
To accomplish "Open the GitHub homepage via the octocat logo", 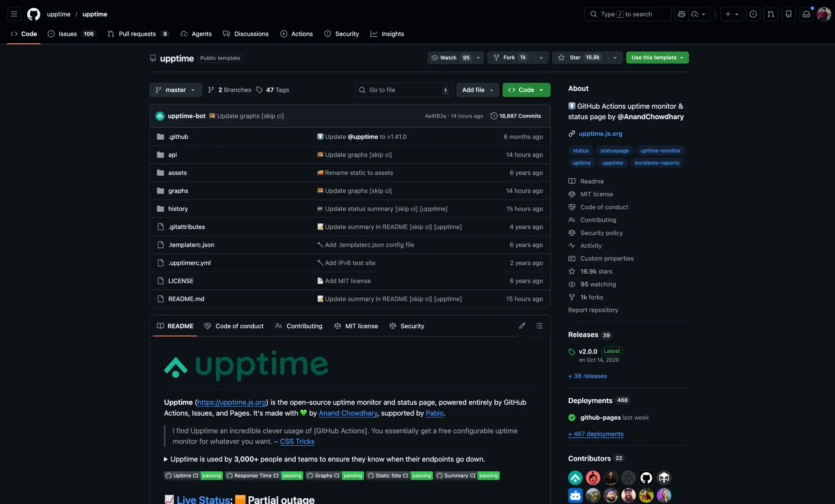I will point(34,14).
